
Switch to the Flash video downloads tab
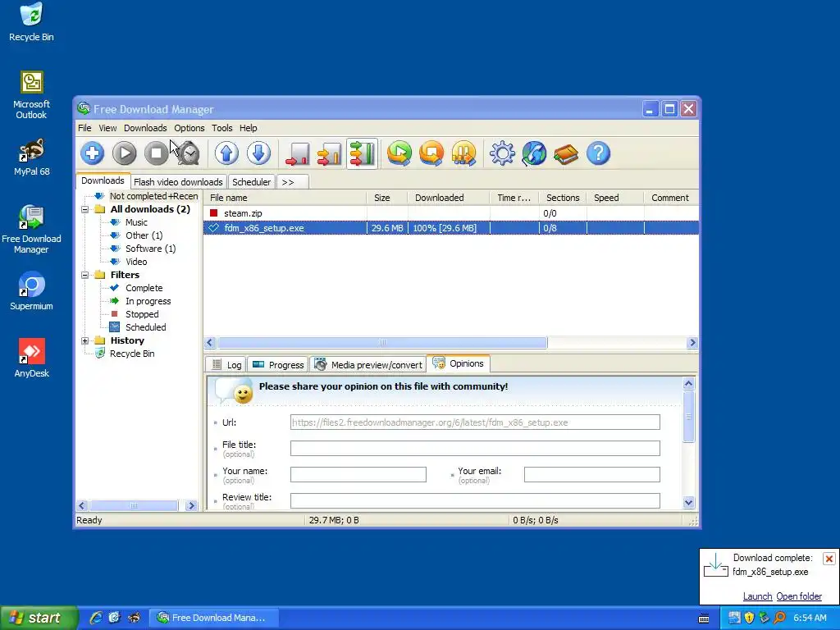pyautogui.click(x=178, y=182)
